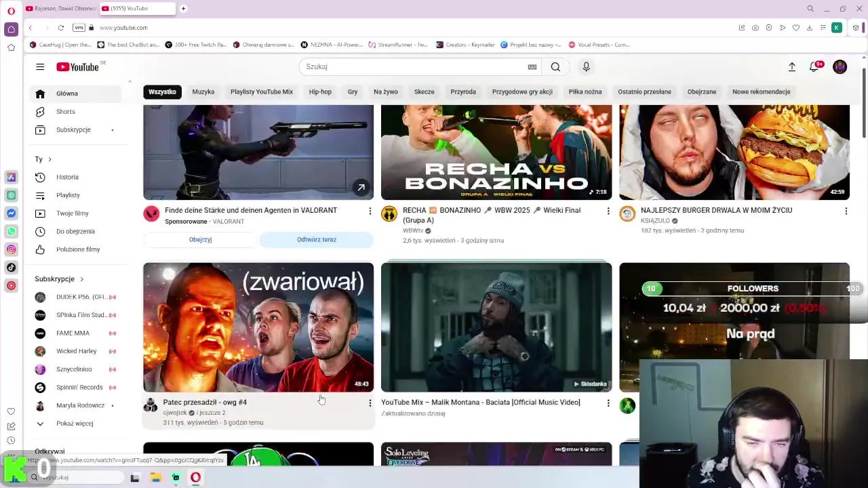
Task: Open the YouTube account avatar menu
Action: (x=840, y=66)
